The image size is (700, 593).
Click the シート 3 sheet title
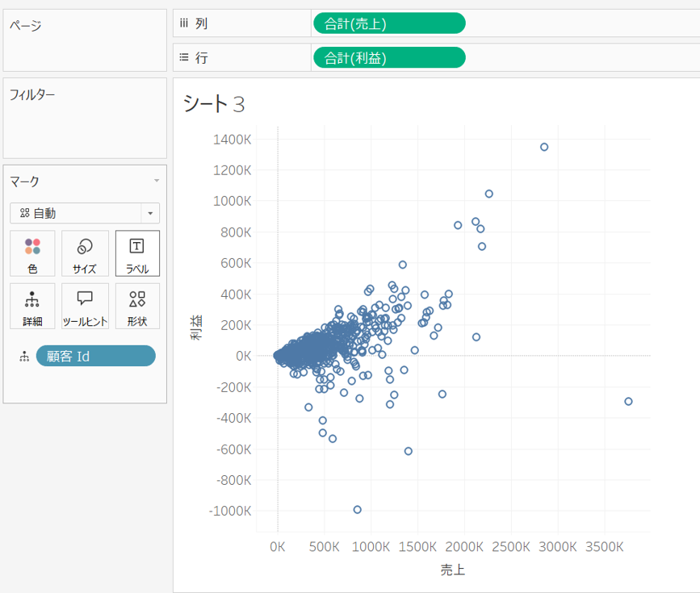point(213,104)
